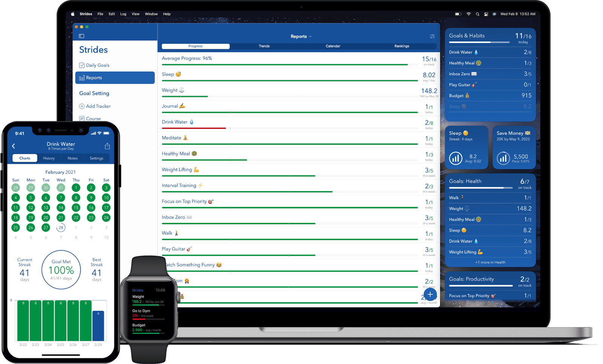Click the Siri icon in the menu bar
Image resolution: width=603 pixels, height=364 pixels.
click(x=494, y=14)
